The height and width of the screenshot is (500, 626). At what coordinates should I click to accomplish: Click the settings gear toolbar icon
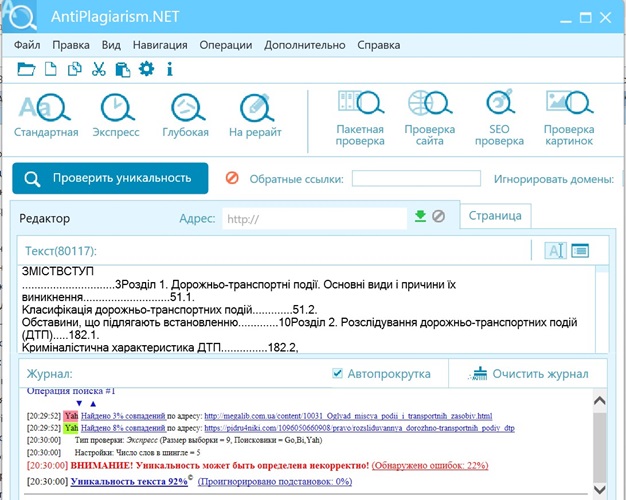pos(147,69)
